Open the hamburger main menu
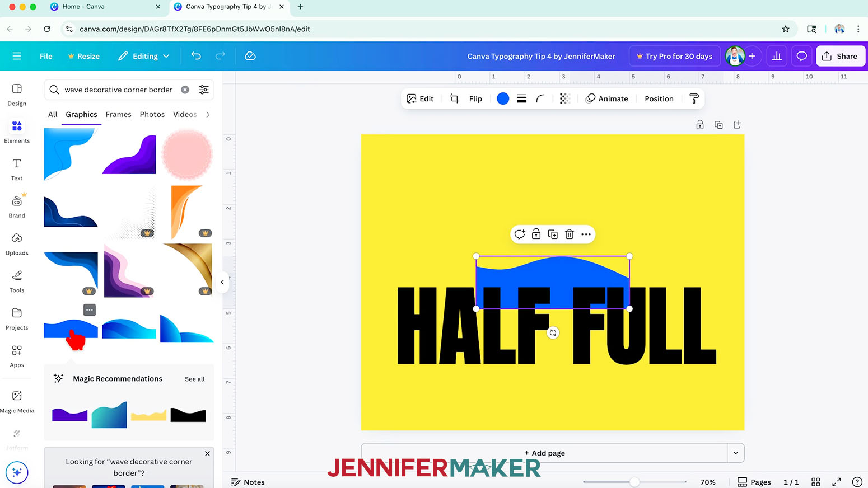Viewport: 868px width, 488px height. (17, 56)
